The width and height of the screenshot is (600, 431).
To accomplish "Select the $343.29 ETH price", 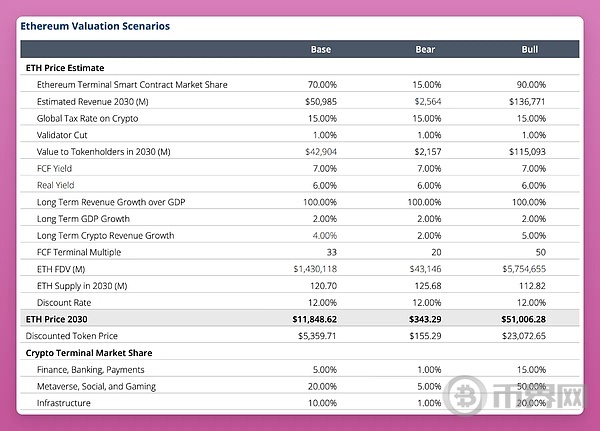I will click(x=425, y=319).
